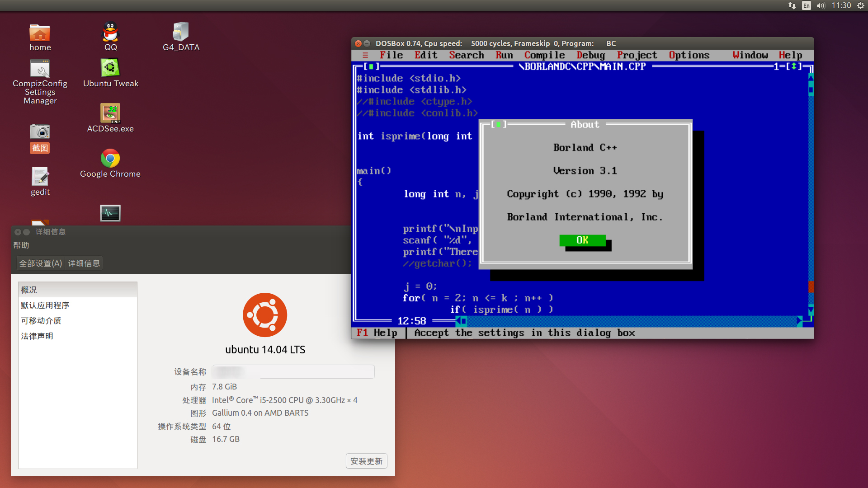Click the 12:58 line position indicator
This screenshot has height=488, width=868.
(x=411, y=321)
